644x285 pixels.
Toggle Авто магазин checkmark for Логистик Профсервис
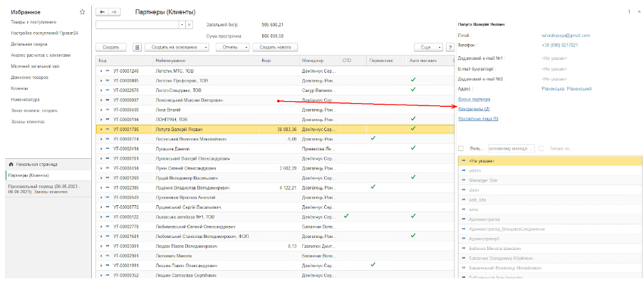pos(412,81)
